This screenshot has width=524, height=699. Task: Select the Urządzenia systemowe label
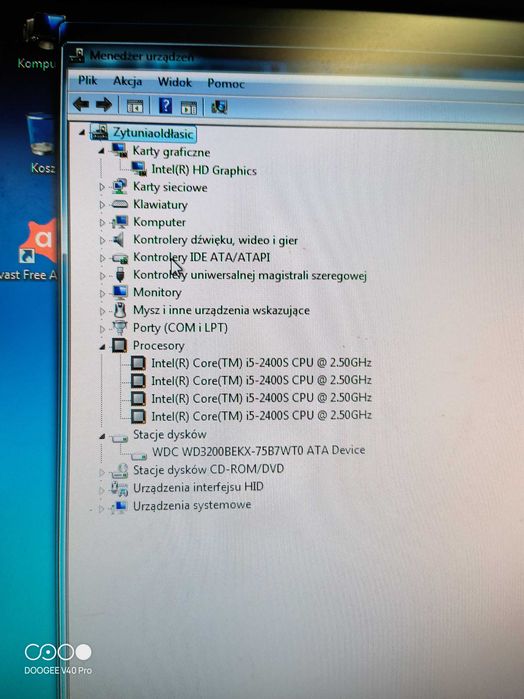(192, 506)
